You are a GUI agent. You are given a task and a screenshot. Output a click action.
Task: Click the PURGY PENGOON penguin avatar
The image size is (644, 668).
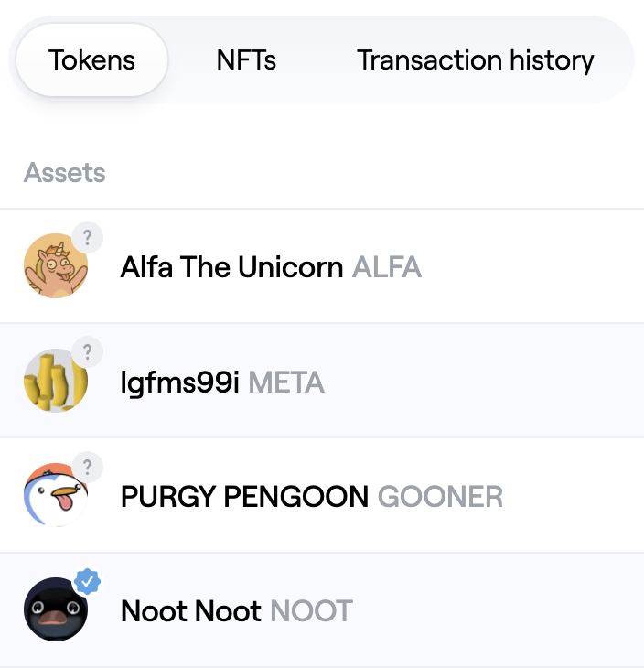55,495
